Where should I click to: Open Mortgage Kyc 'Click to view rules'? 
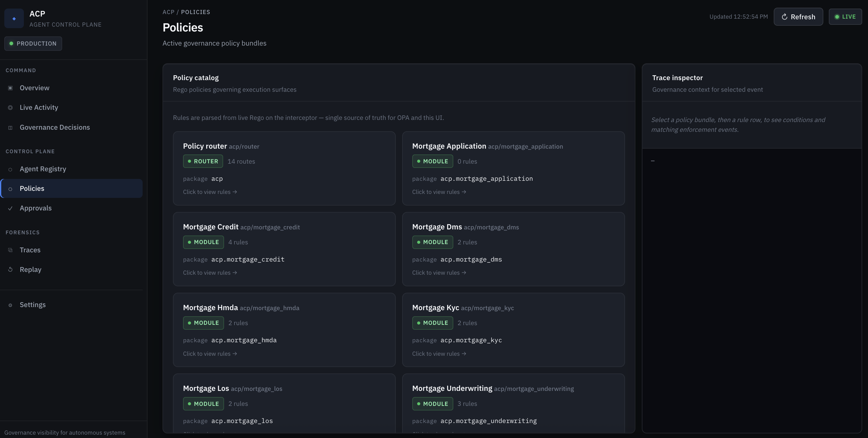coord(439,354)
